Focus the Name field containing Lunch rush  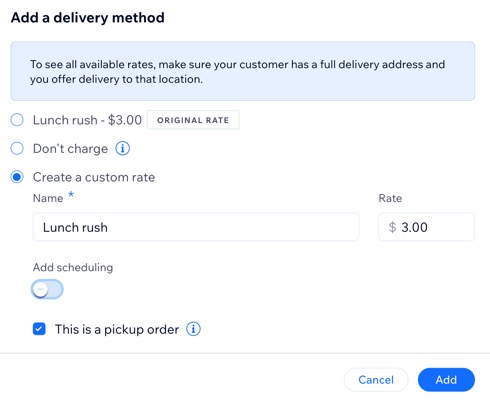[x=196, y=227]
